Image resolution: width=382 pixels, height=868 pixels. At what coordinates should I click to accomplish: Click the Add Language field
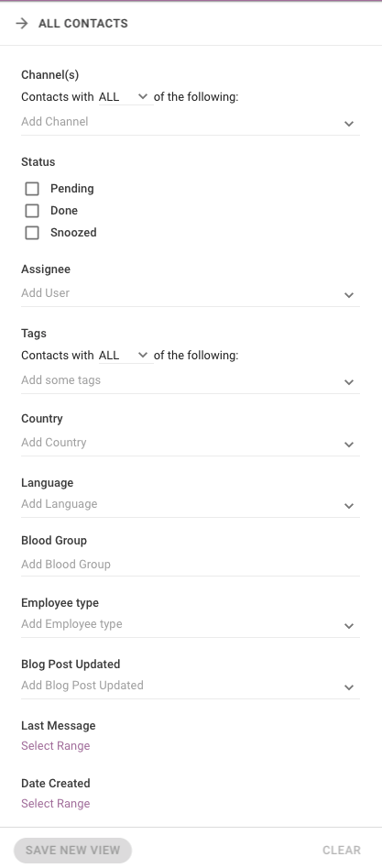click(x=191, y=504)
